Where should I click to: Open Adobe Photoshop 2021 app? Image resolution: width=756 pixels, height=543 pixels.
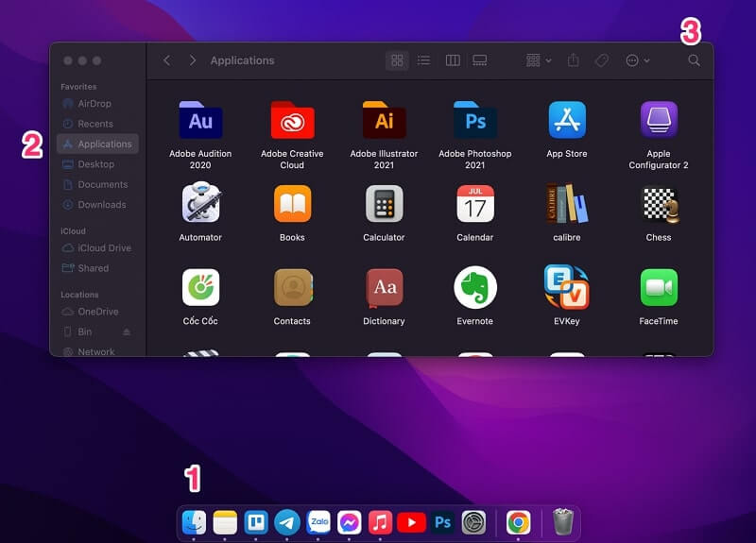pos(475,121)
